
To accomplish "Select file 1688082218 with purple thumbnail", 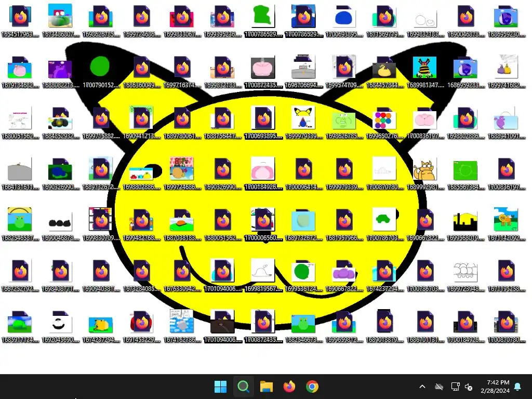I will (x=60, y=71).
